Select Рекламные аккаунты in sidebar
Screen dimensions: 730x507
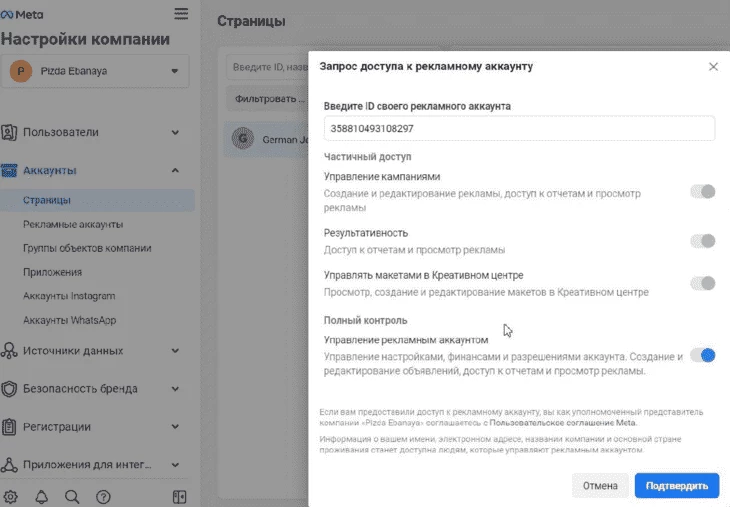73,224
